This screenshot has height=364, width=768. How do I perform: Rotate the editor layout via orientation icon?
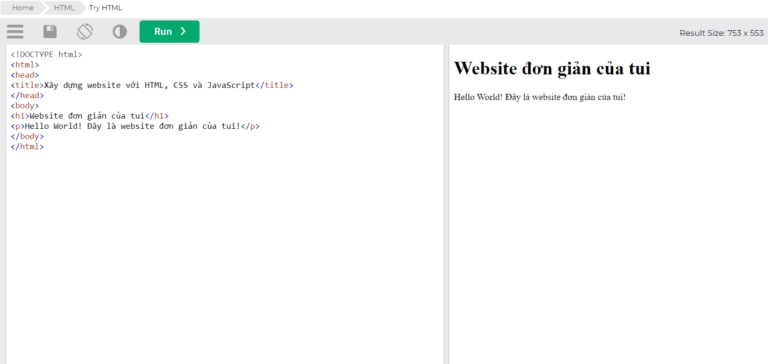(85, 32)
